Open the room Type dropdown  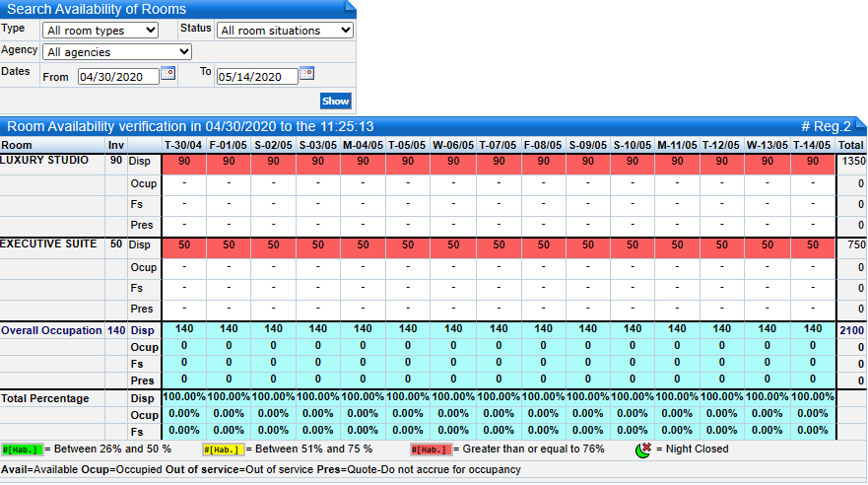click(x=100, y=31)
